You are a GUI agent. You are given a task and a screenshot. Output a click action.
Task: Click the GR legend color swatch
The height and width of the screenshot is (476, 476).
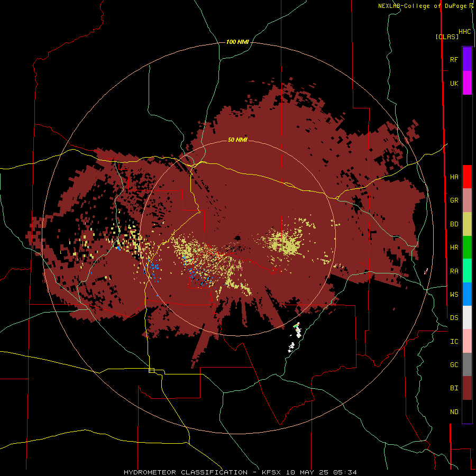[467, 200]
